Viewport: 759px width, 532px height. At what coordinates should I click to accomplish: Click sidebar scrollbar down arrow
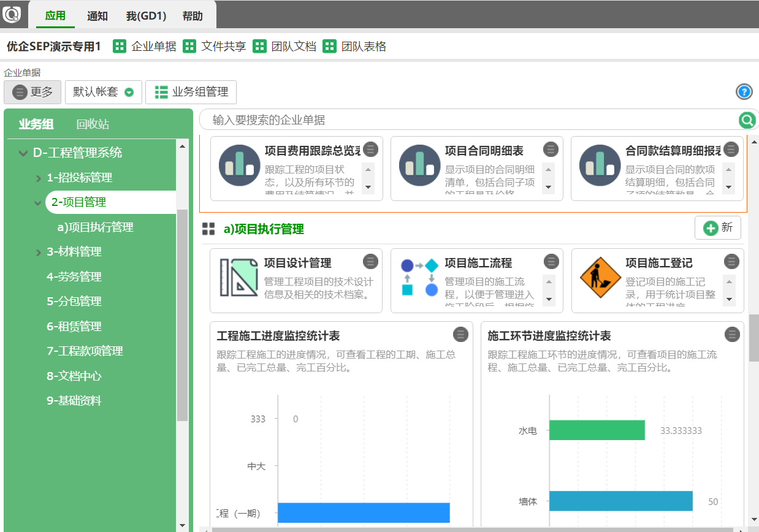click(x=182, y=525)
